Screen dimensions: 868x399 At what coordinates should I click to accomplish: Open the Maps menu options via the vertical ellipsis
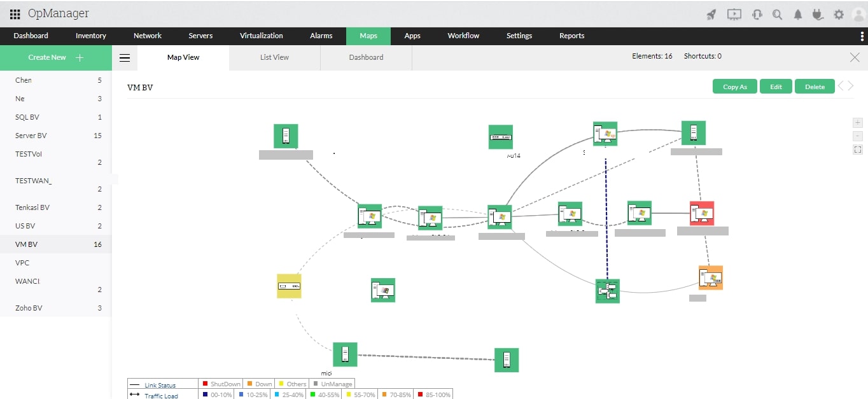pyautogui.click(x=864, y=36)
